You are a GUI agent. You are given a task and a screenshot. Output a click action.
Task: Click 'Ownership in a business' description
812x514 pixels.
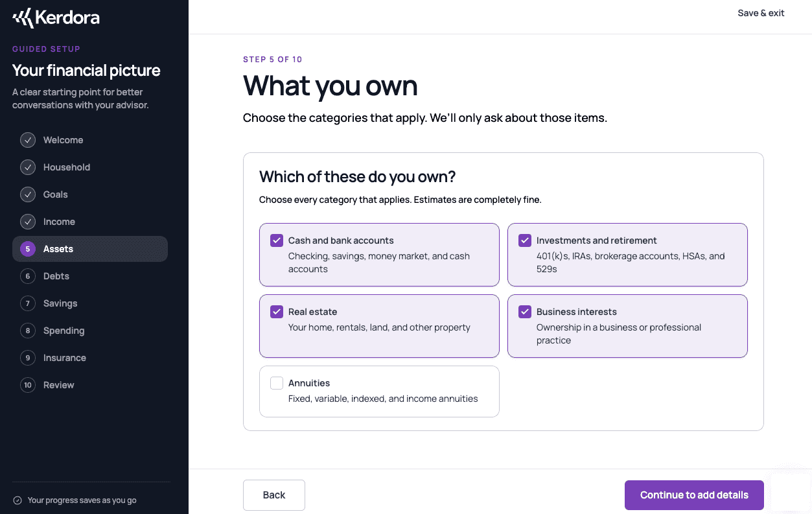tap(619, 334)
